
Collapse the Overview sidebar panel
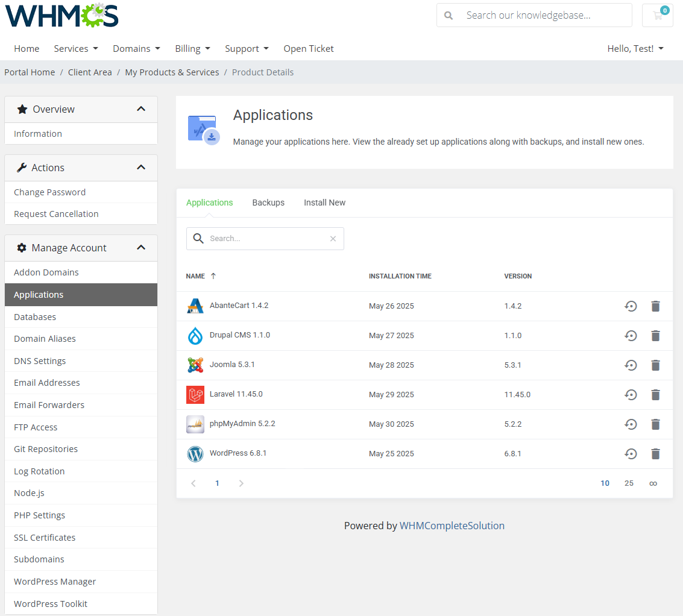pyautogui.click(x=141, y=109)
